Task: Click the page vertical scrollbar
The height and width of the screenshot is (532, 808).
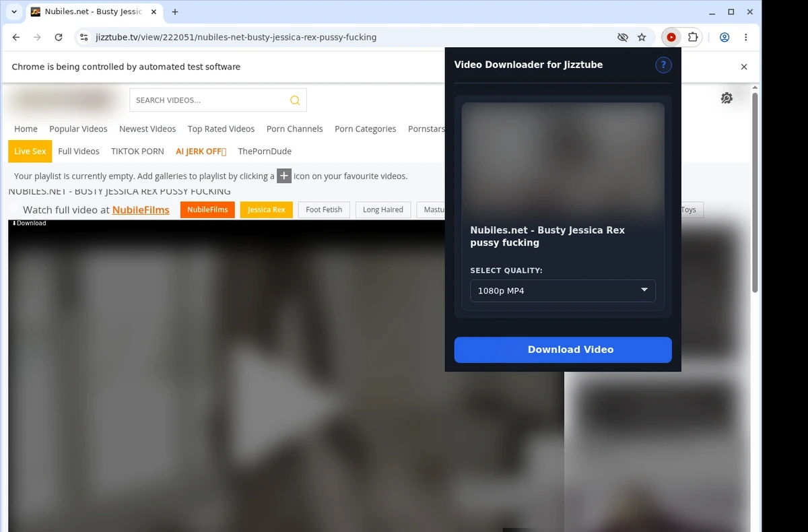Action: point(755,192)
